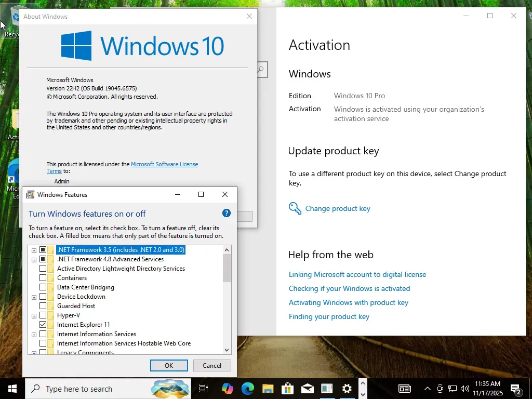Image resolution: width=532 pixels, height=399 pixels.
Task: Open the notification center icon
Action: [x=516, y=389]
